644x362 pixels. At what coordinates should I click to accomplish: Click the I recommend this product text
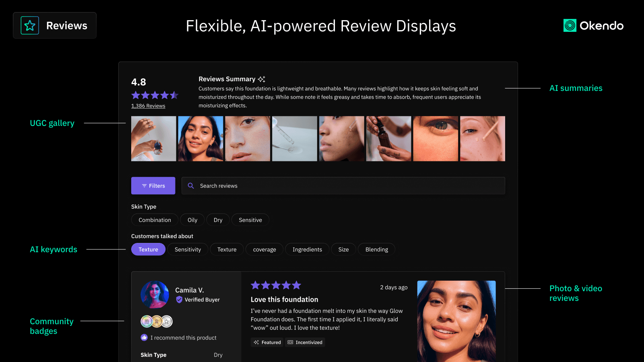pyautogui.click(x=184, y=337)
